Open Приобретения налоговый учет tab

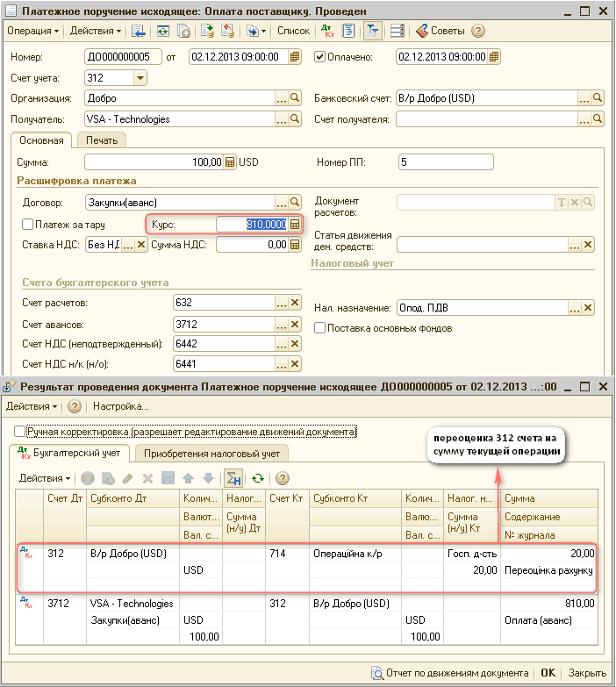pyautogui.click(x=211, y=454)
